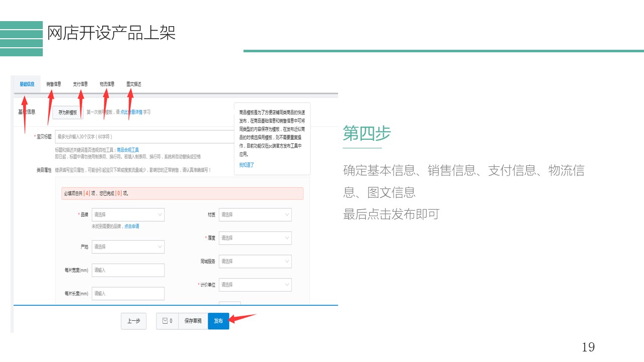The image size is (644, 362).
Task: Focus the 宝贝标题 input field
Action: [144, 136]
